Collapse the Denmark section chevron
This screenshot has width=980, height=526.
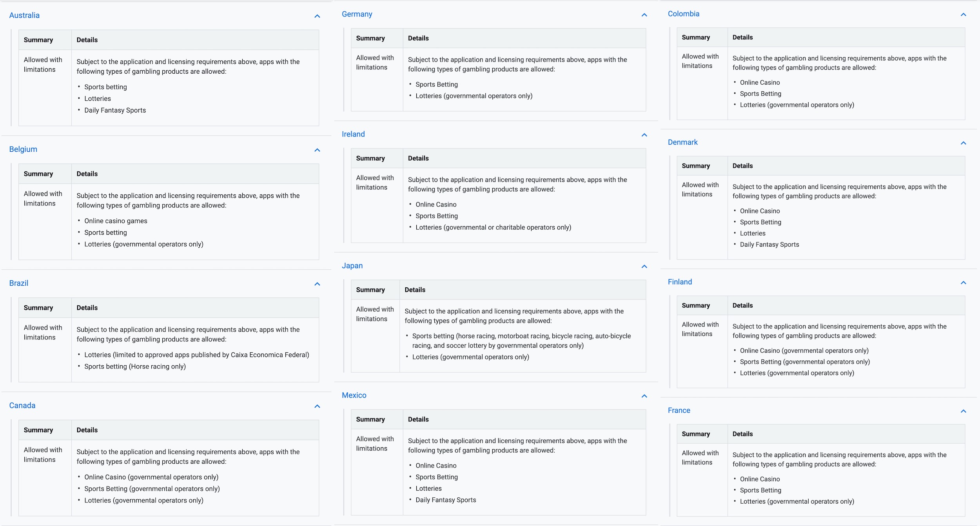point(963,143)
